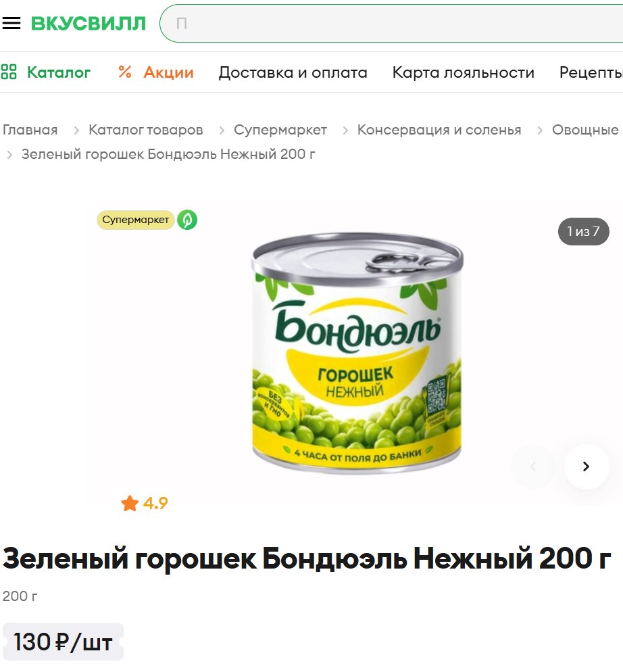This screenshot has height=672, width=623.
Task: Go to Супермаркет breadcrumb link
Action: coord(280,130)
